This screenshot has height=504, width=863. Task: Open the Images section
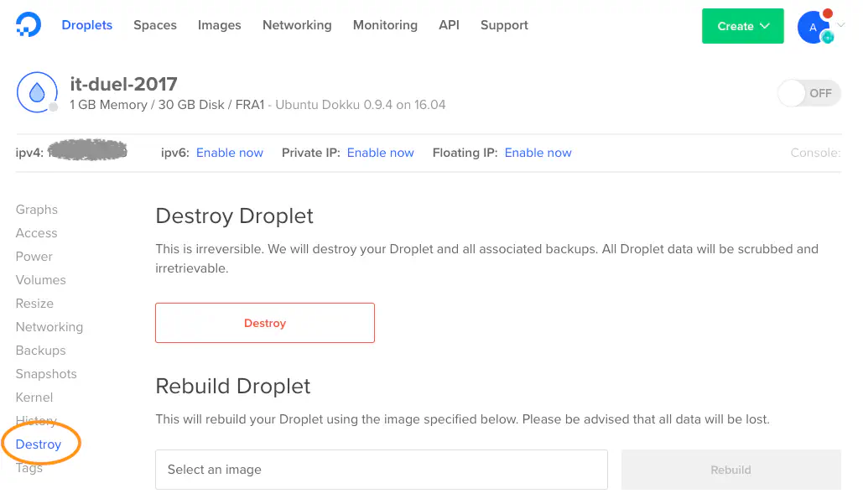[219, 25]
